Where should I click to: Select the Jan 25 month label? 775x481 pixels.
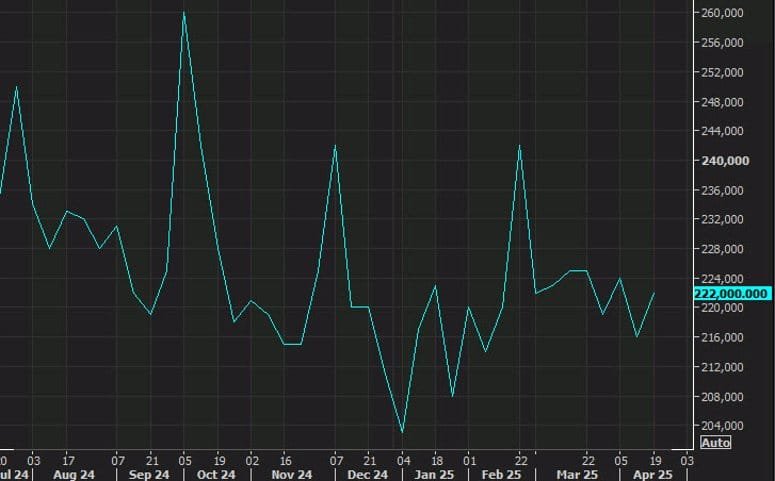click(x=436, y=474)
